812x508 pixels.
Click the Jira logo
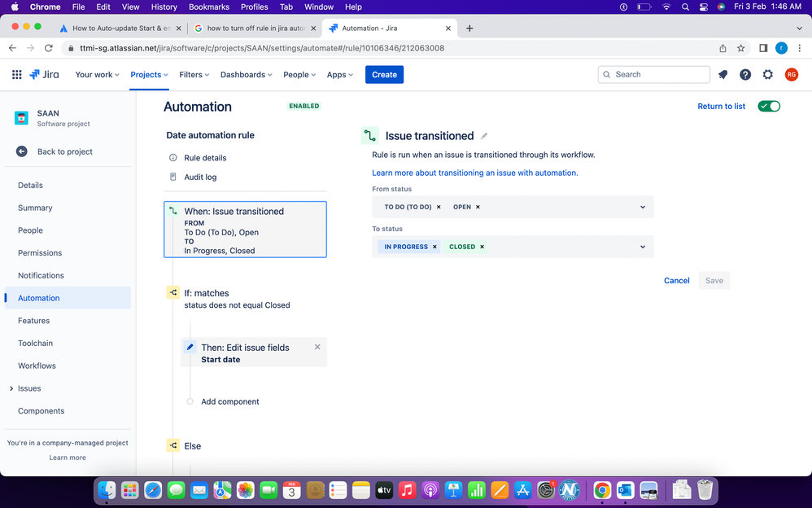click(44, 75)
